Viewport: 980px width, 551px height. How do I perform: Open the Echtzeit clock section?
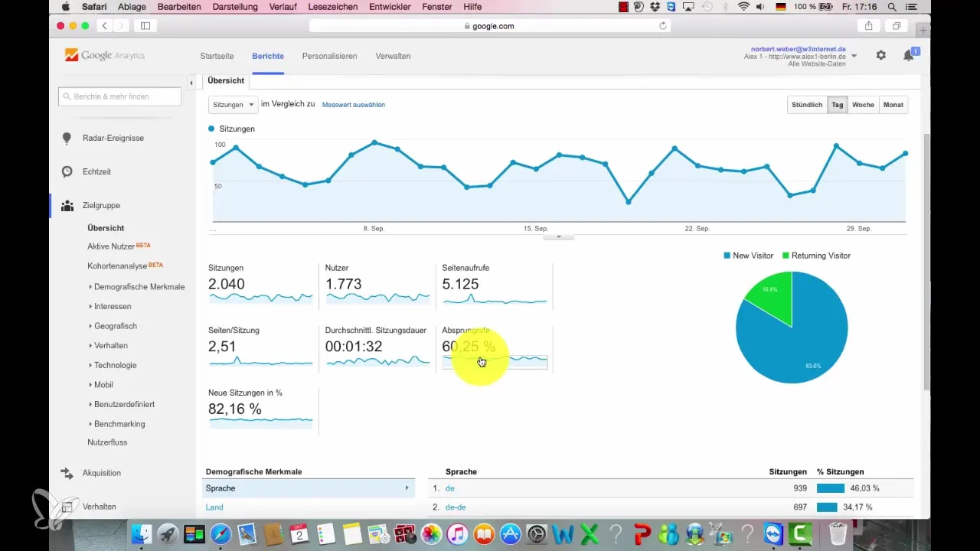click(x=67, y=171)
